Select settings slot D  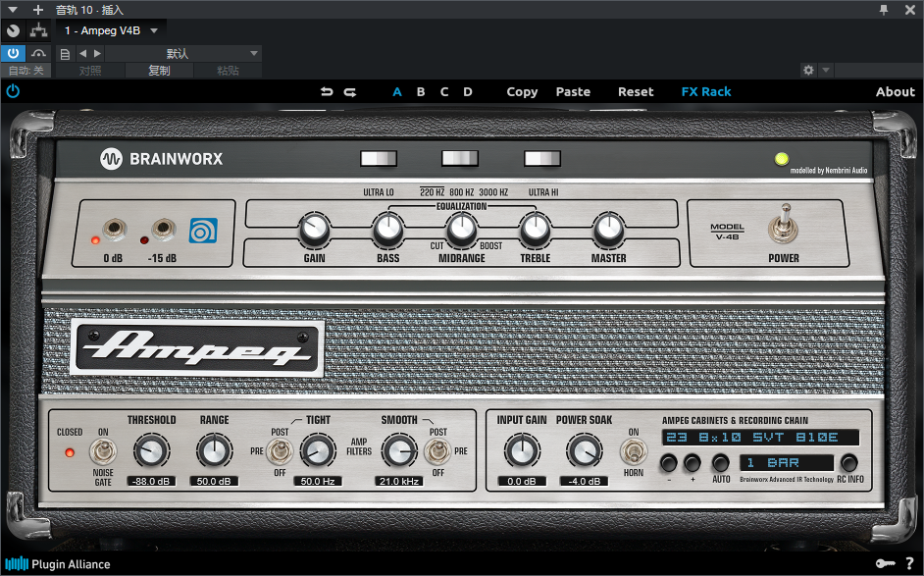(468, 92)
